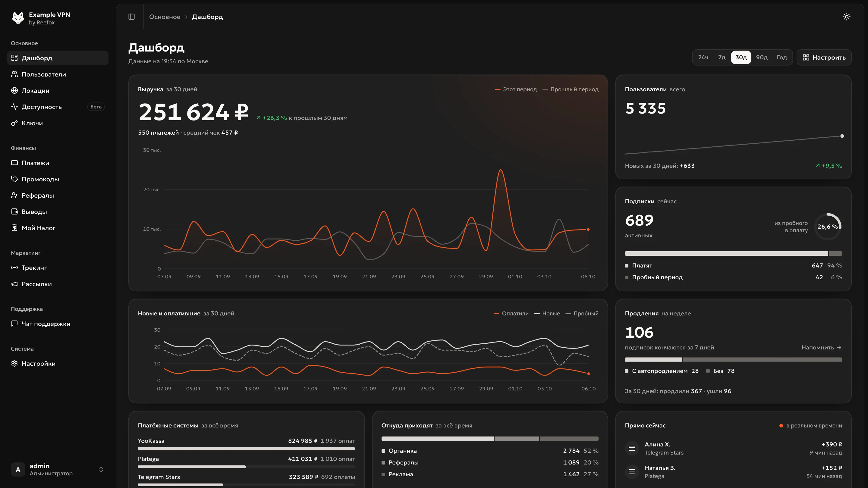Viewport: 868px width, 488px height.
Task: Click the 26,6 % conversion ring
Action: [x=828, y=226]
